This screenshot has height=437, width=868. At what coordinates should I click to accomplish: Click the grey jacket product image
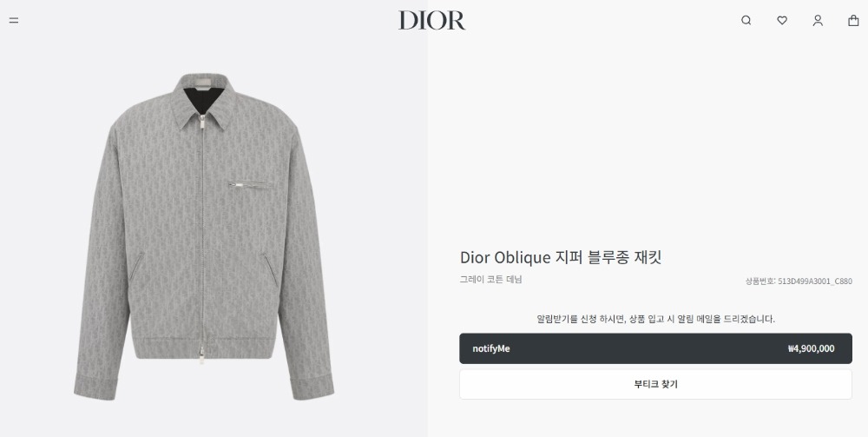[x=204, y=236]
